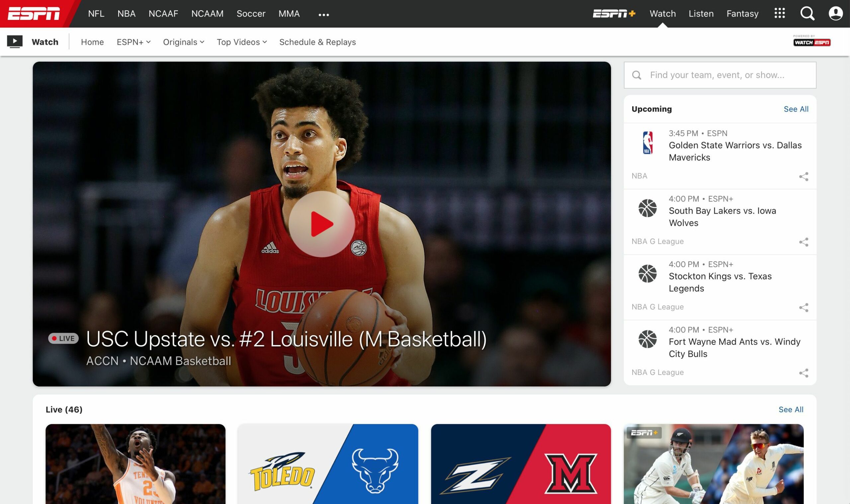850x504 pixels.
Task: Click See All for Live games
Action: pos(791,409)
